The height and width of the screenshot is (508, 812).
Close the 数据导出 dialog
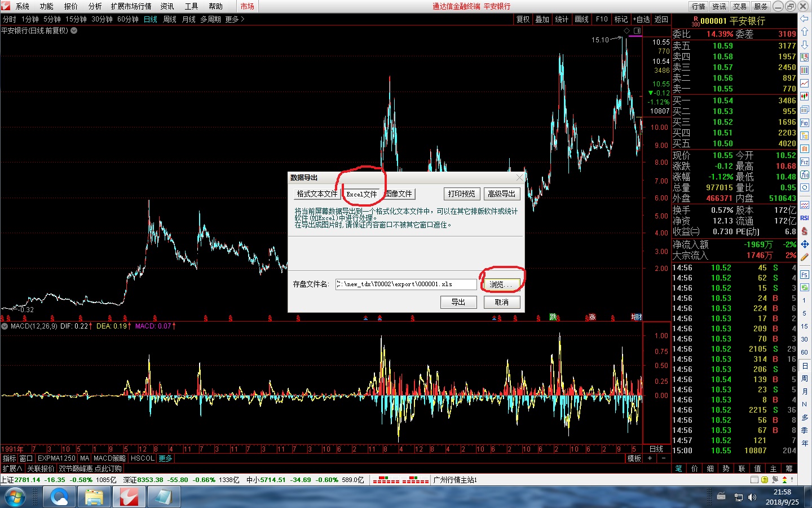(x=519, y=177)
